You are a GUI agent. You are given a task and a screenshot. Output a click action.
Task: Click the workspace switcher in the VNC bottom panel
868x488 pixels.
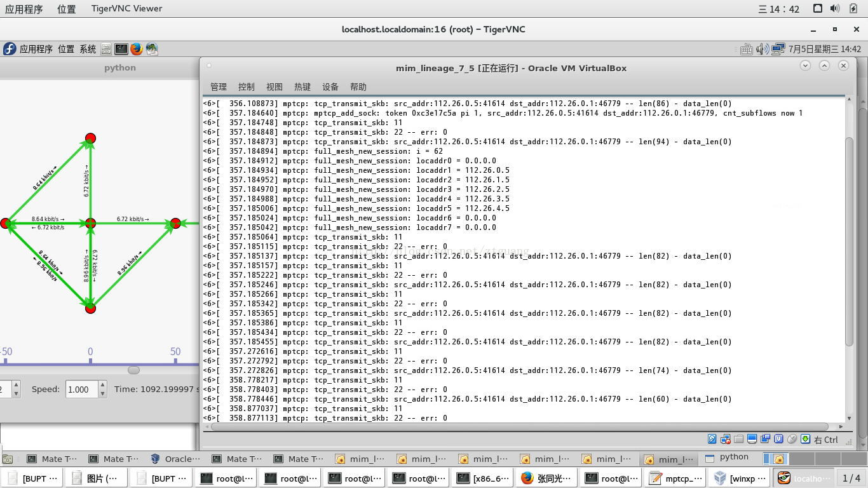pos(814,459)
